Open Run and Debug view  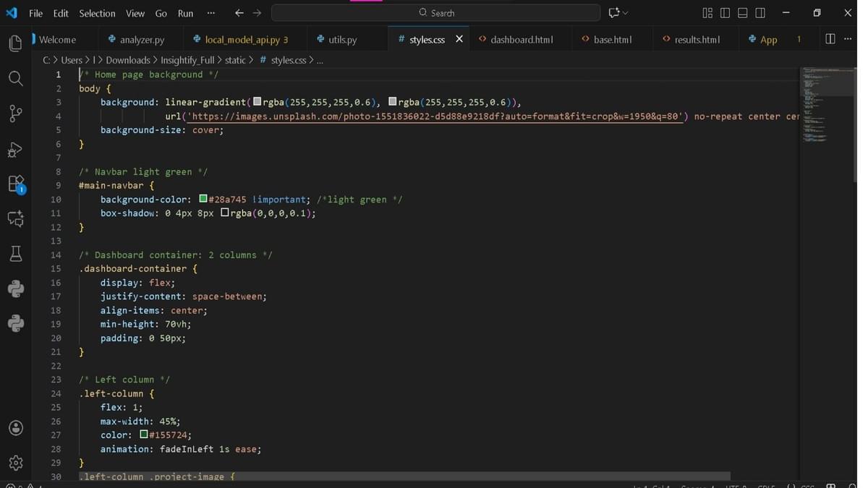pyautogui.click(x=15, y=149)
